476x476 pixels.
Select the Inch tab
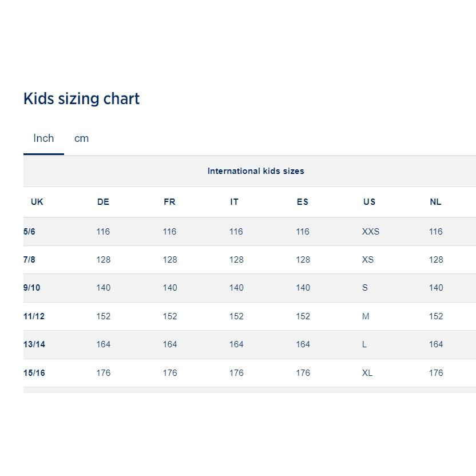coord(43,138)
